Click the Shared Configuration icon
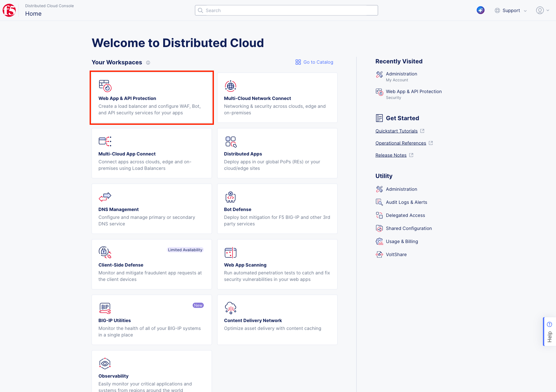 379,228
